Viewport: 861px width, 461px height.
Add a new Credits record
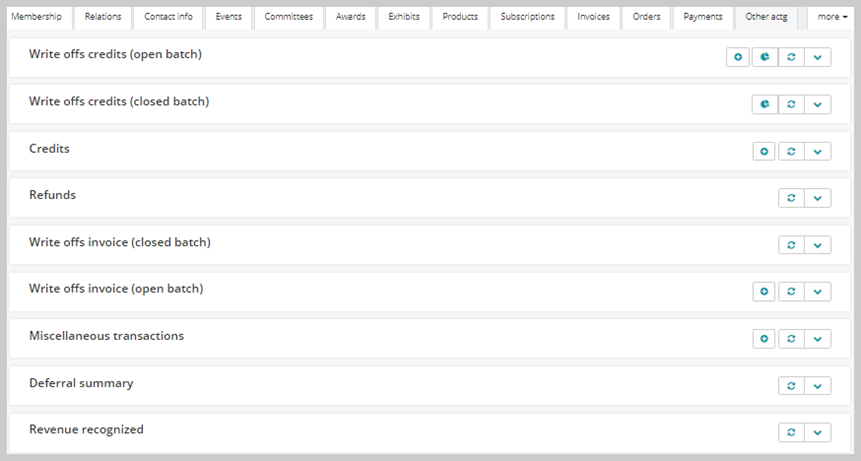[764, 151]
